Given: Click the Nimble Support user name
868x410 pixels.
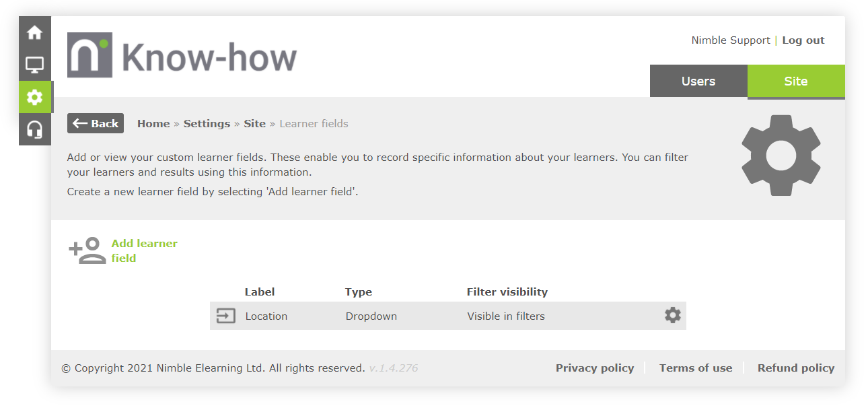Looking at the screenshot, I should point(731,40).
